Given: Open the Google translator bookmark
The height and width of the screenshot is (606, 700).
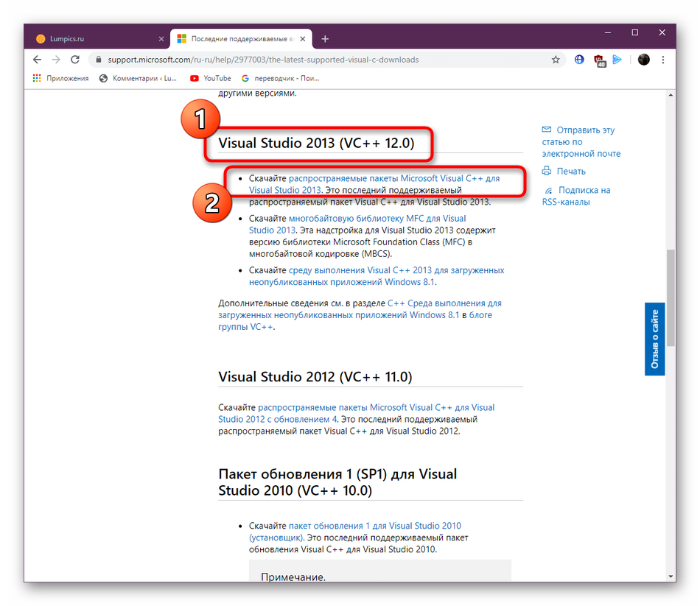Looking at the screenshot, I should pyautogui.click(x=280, y=78).
